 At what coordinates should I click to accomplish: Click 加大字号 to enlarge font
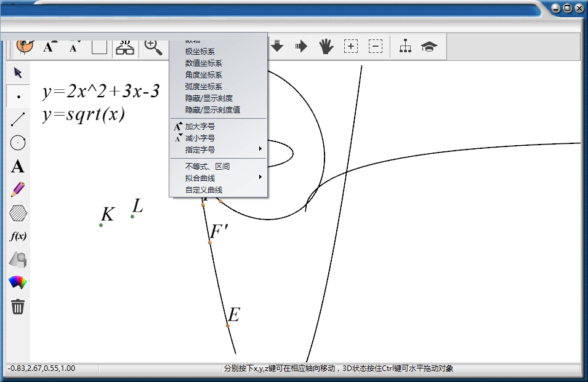[x=199, y=127]
